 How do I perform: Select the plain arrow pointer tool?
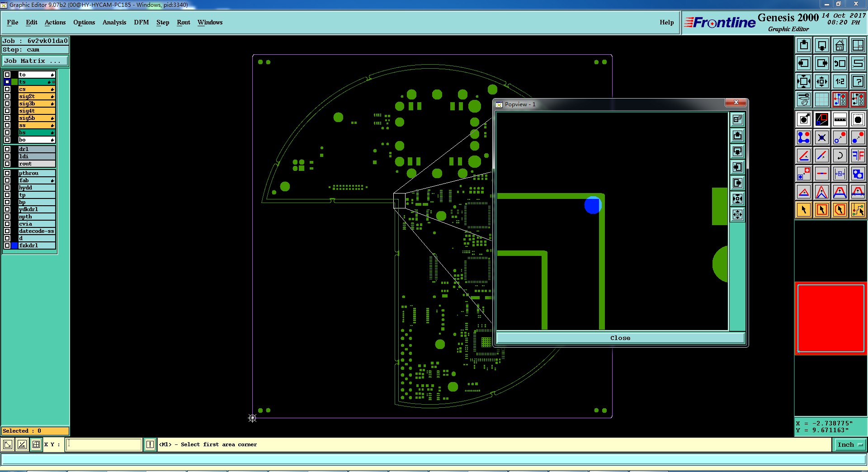click(x=804, y=210)
